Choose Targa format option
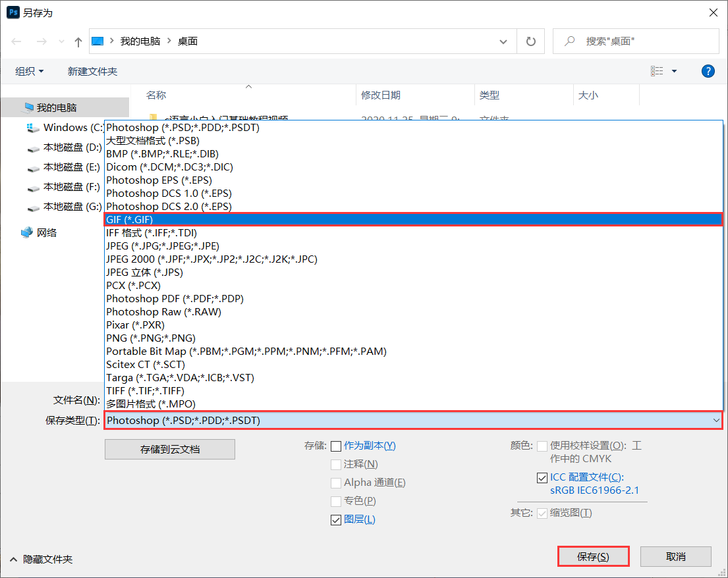Image resolution: width=728 pixels, height=578 pixels. [x=413, y=378]
